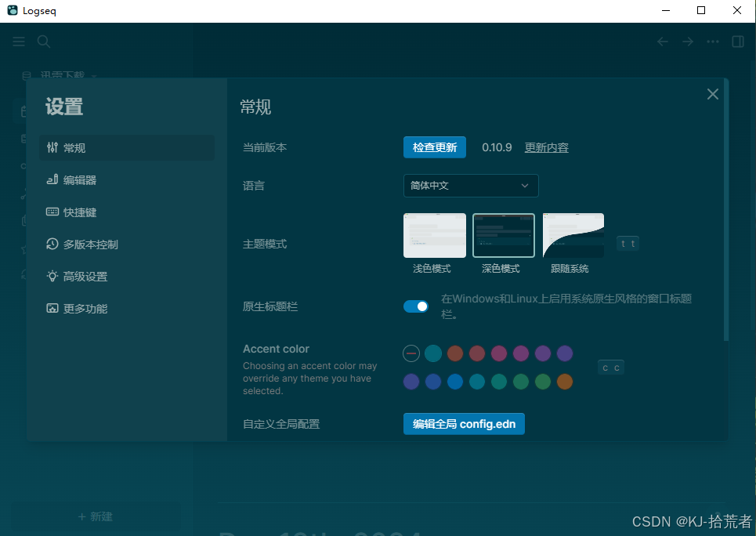Click the 编辑器 writing icon in settings list
This screenshot has height=536, width=756.
(x=52, y=179)
